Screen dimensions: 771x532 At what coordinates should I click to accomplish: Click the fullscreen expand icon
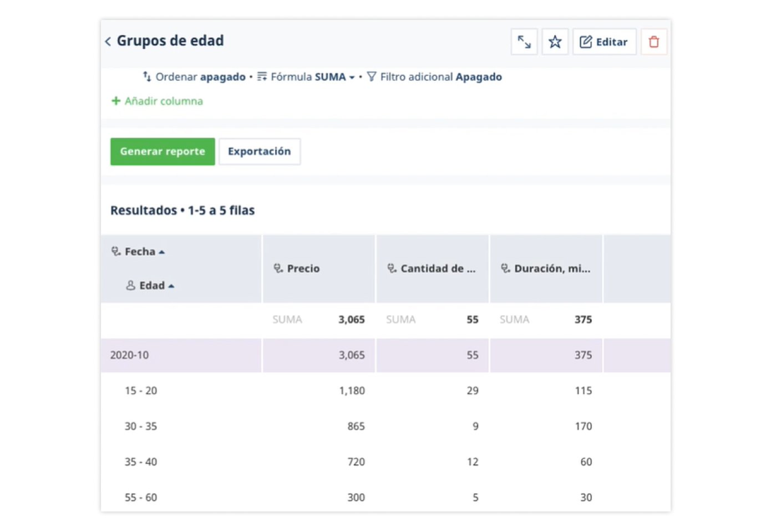point(524,42)
